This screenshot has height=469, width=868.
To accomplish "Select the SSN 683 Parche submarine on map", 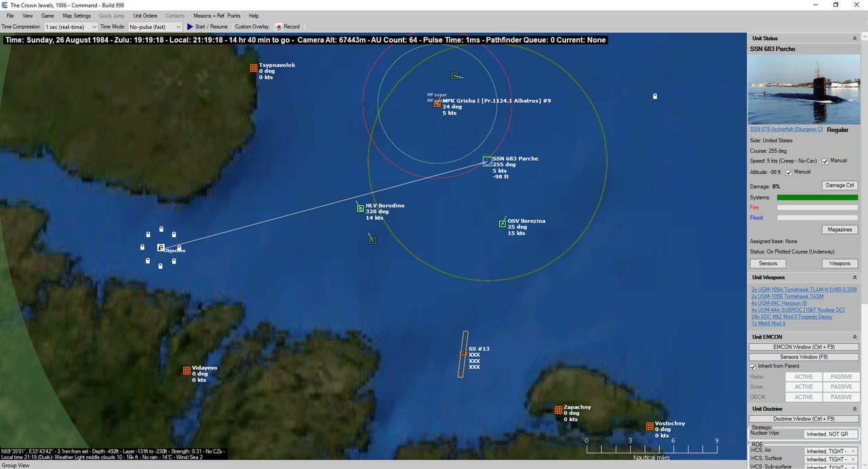I will (x=487, y=161).
